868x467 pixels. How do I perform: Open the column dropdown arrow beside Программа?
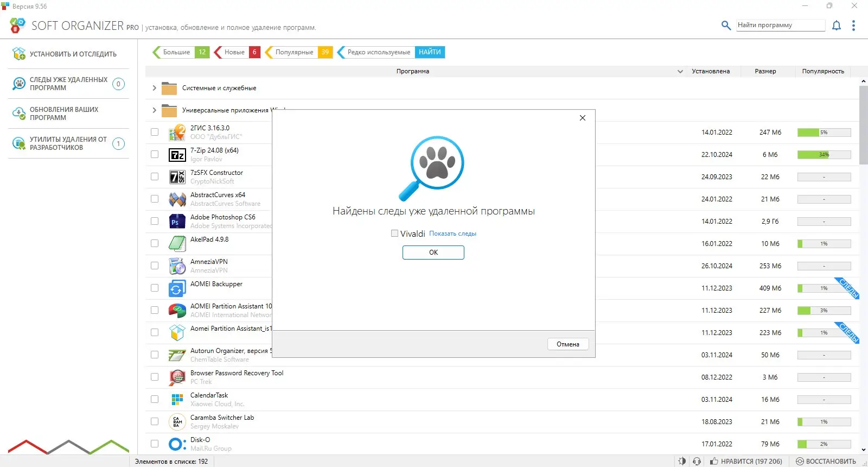tap(680, 71)
